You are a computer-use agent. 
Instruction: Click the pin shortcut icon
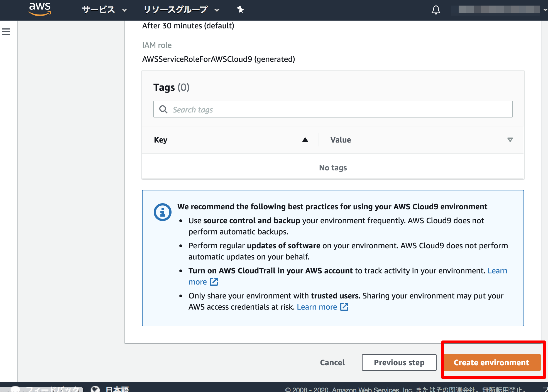(x=240, y=10)
